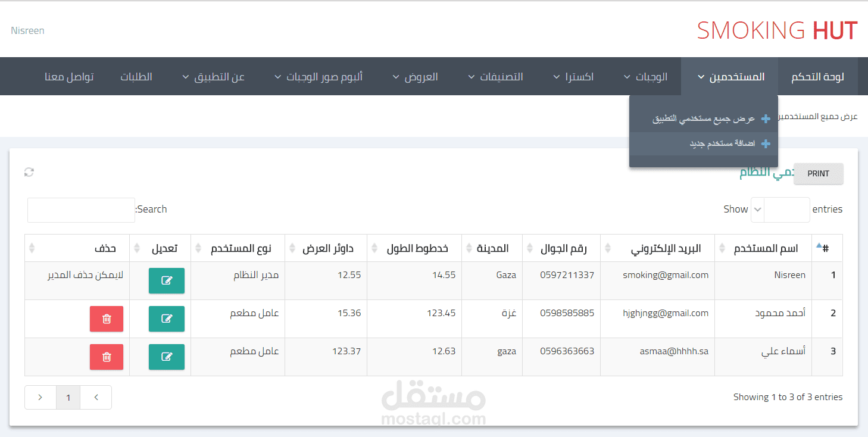The width and height of the screenshot is (868, 437).
Task: Expand the عن التطبيق menu
Action: pos(214,77)
